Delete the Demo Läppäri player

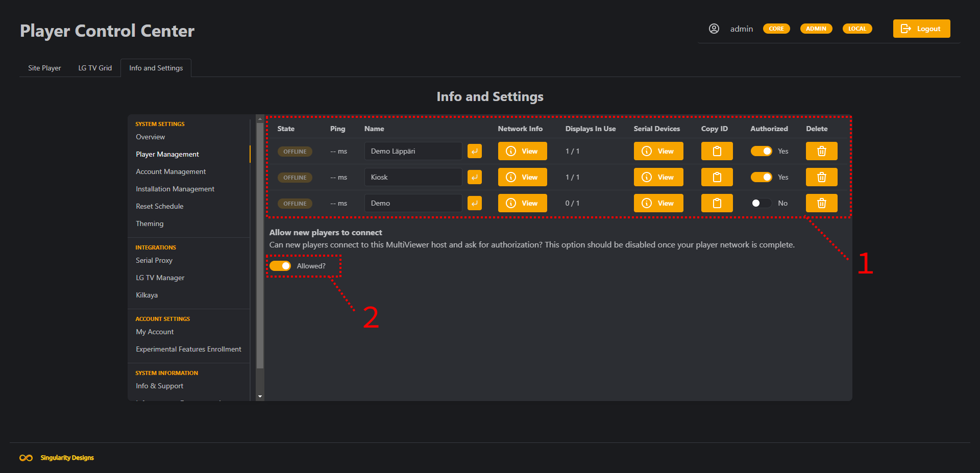click(821, 151)
